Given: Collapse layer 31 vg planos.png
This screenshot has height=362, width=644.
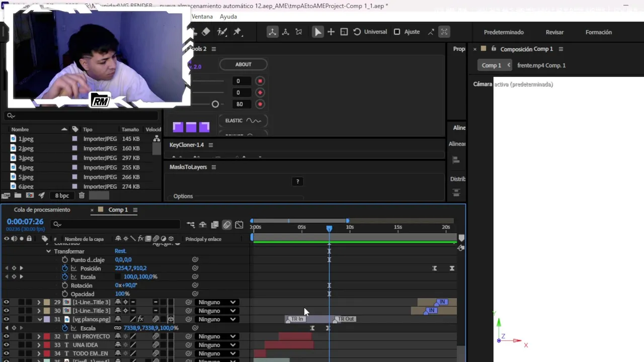Looking at the screenshot, I should click(40, 319).
